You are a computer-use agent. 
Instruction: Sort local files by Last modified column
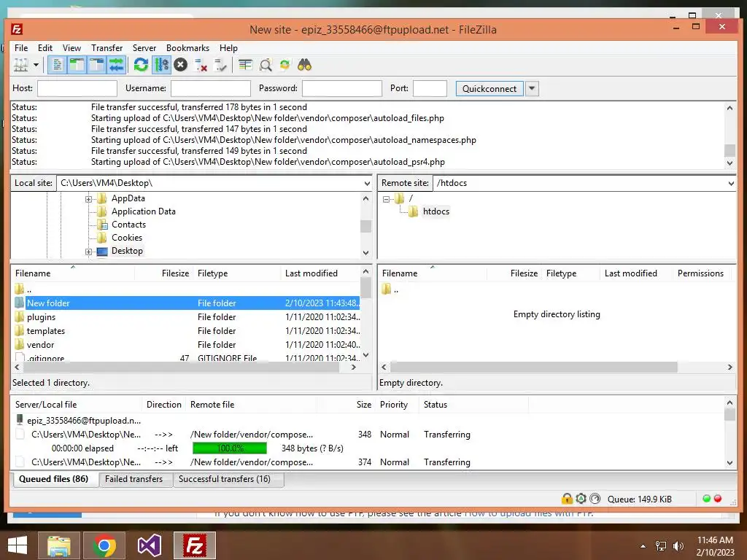click(x=321, y=273)
